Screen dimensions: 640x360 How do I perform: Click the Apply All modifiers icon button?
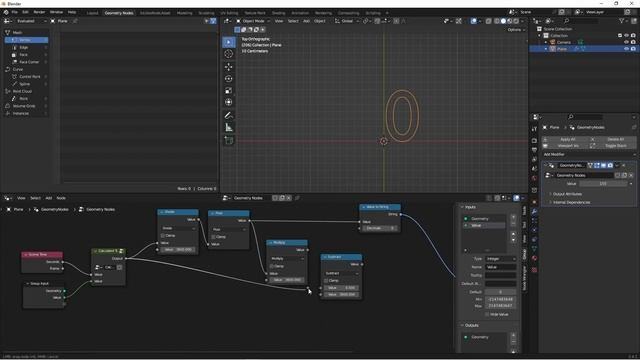[x=565, y=139]
